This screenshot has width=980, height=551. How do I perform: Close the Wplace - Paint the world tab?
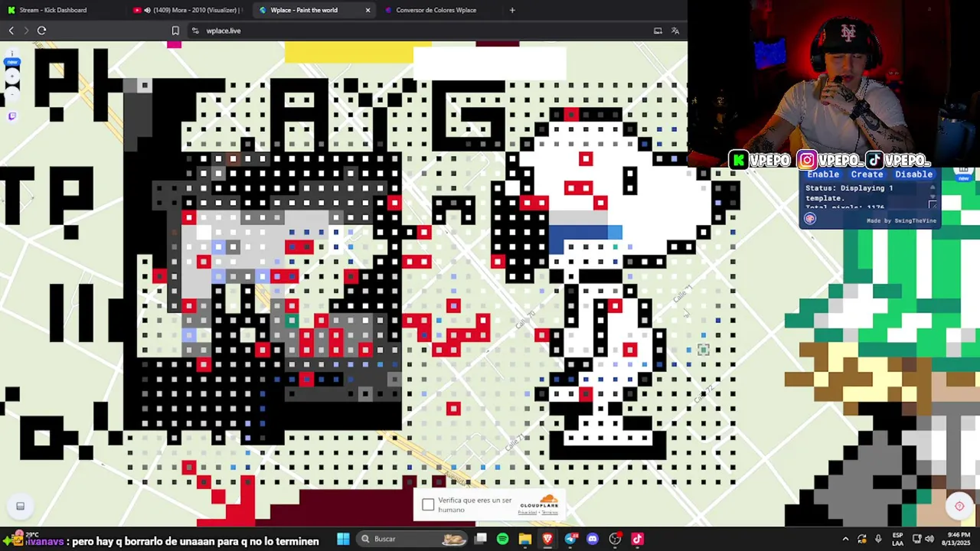[x=367, y=10]
